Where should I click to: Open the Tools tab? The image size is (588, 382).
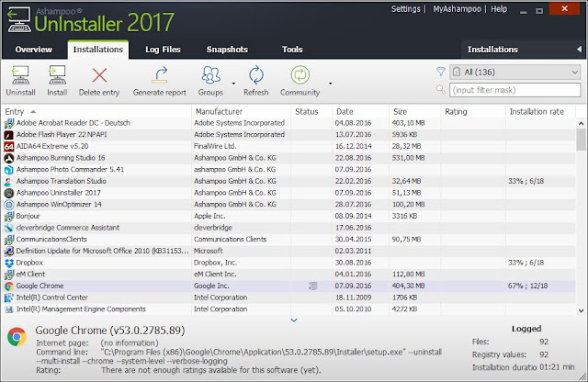tap(292, 50)
